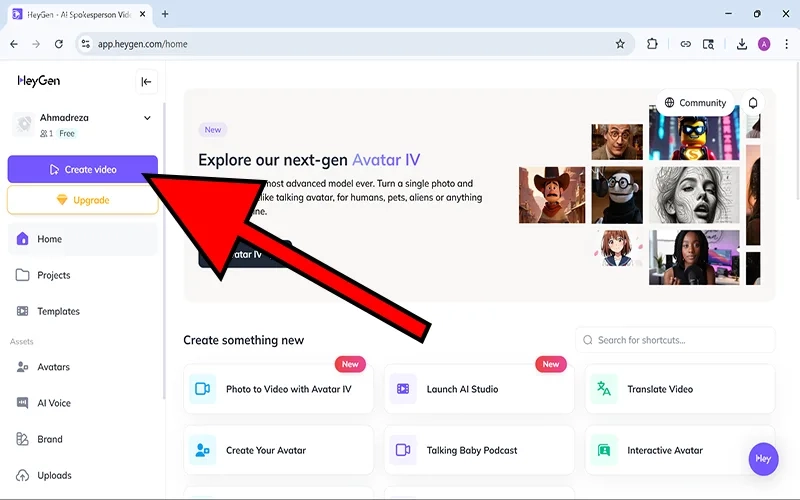The image size is (800, 500).
Task: Click the Upgrade button
Action: click(83, 200)
